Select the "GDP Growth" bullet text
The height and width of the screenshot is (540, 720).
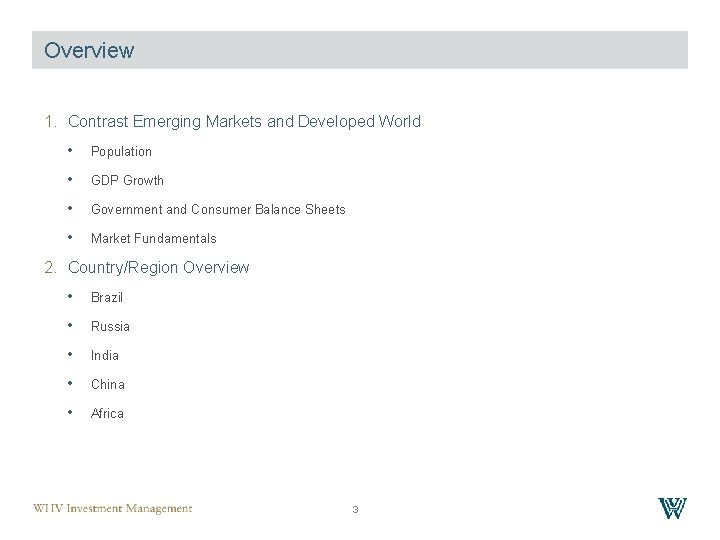[127, 181]
